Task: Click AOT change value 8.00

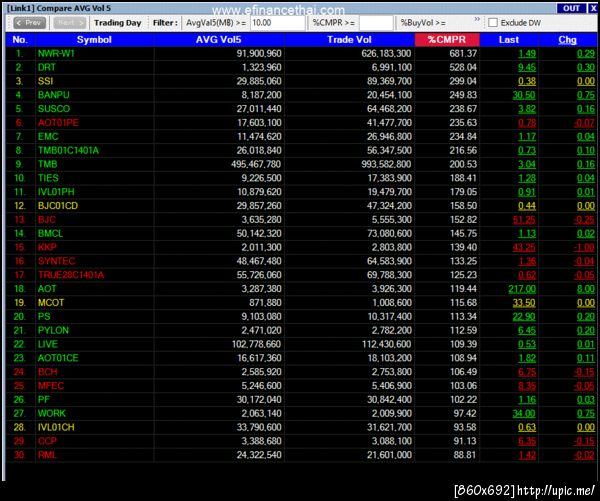Action: click(x=585, y=289)
